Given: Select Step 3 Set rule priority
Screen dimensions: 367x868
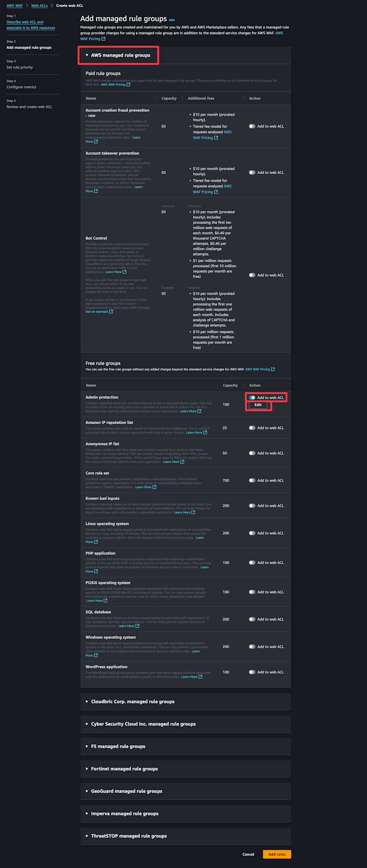Looking at the screenshot, I should tap(20, 67).
